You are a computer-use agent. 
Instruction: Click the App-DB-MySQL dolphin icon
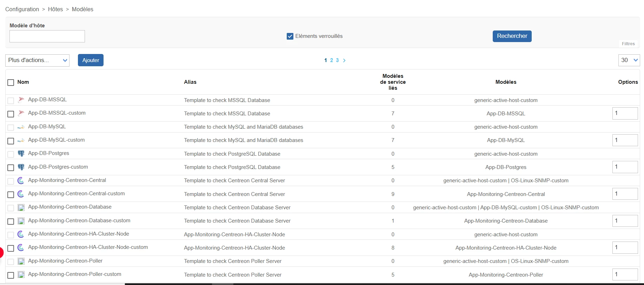click(21, 127)
